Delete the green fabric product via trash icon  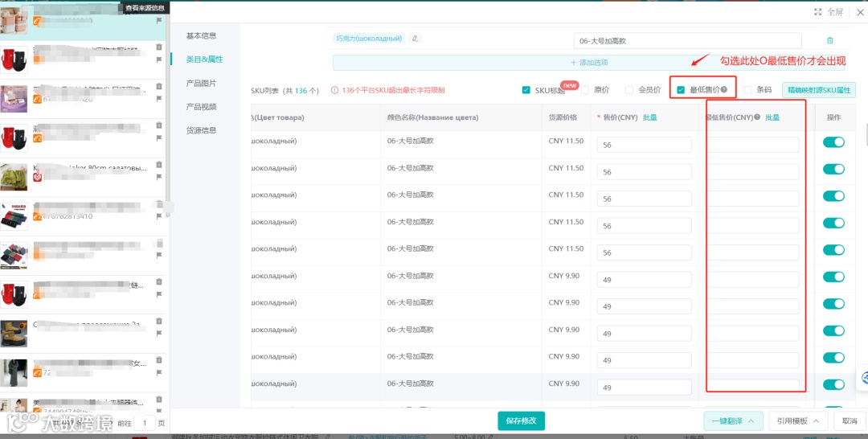click(159, 164)
